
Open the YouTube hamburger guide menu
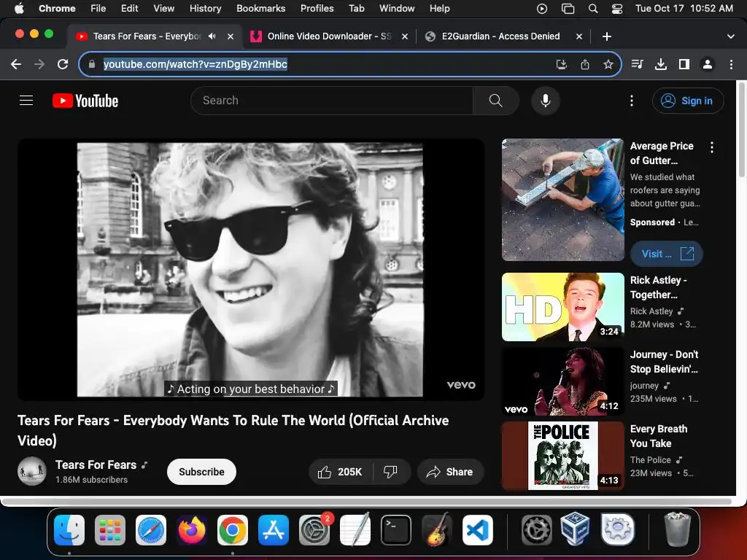(x=26, y=101)
